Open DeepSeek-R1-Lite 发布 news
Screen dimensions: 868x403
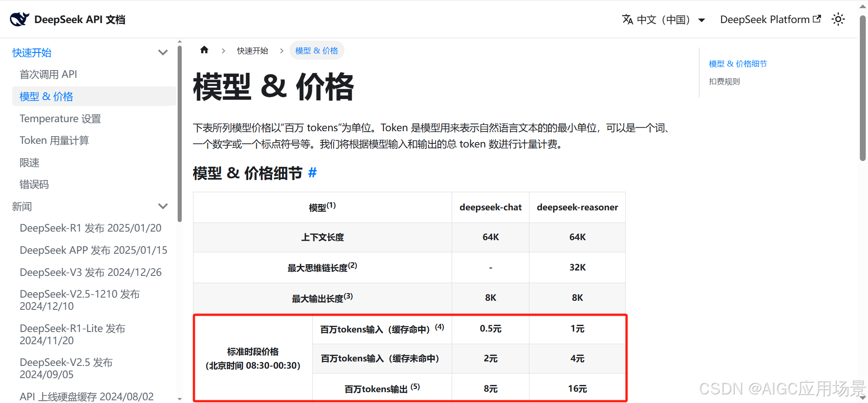click(72, 334)
